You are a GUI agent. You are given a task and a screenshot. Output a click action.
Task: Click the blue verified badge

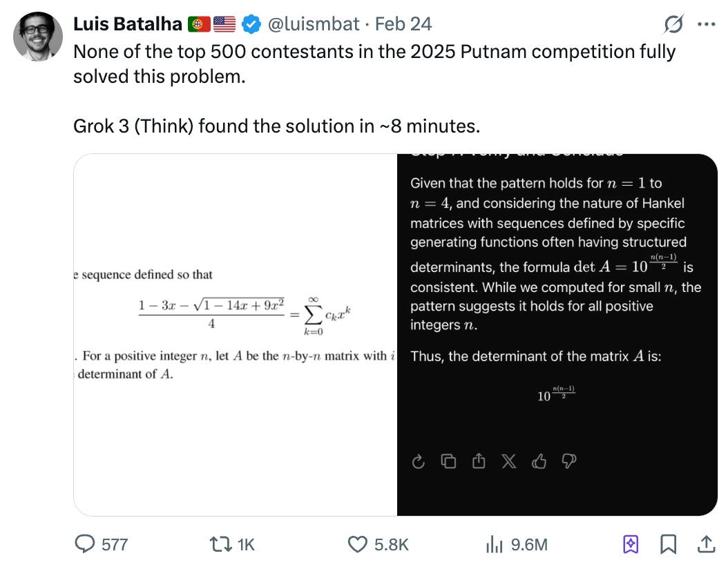251,24
